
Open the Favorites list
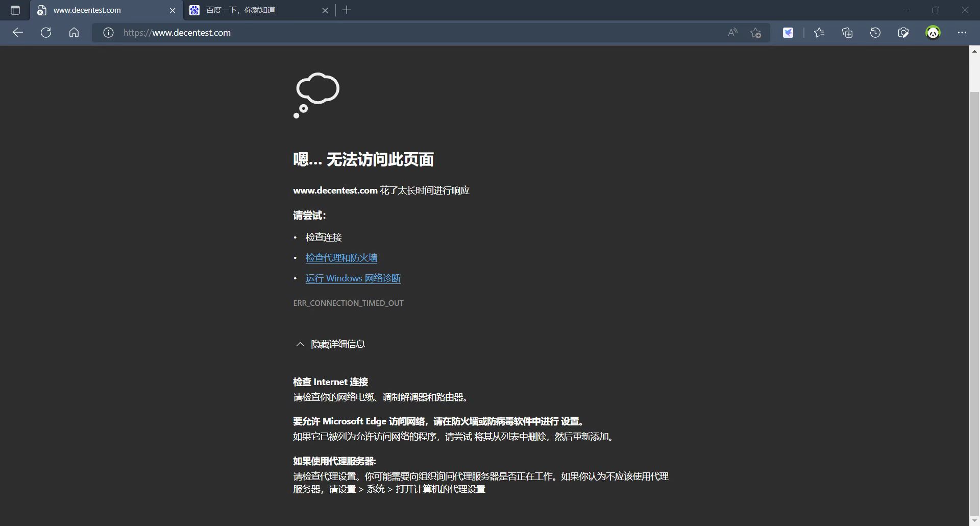[819, 32]
